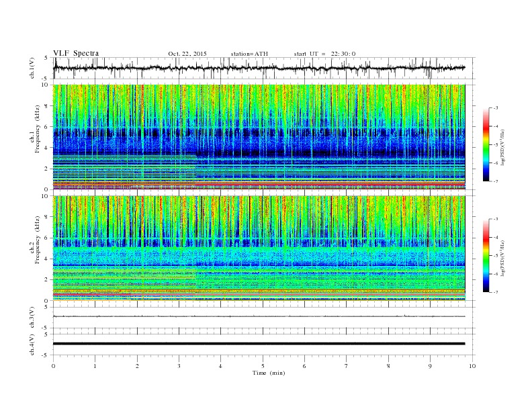Click the ch.1 'Frequency (kHz)' axis label
The width and height of the screenshot is (532, 411).
pos(38,129)
